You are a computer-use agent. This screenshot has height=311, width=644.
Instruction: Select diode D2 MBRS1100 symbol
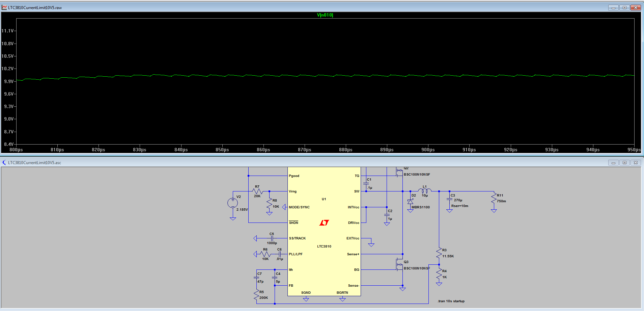pyautogui.click(x=410, y=202)
